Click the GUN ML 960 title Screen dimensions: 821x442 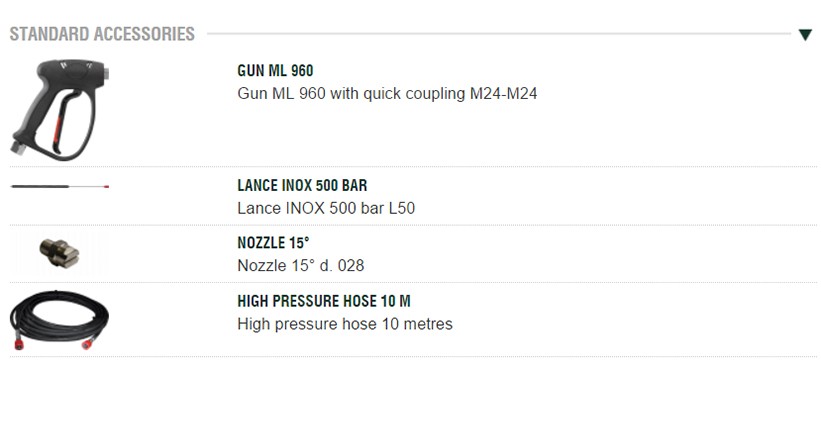[x=275, y=71]
